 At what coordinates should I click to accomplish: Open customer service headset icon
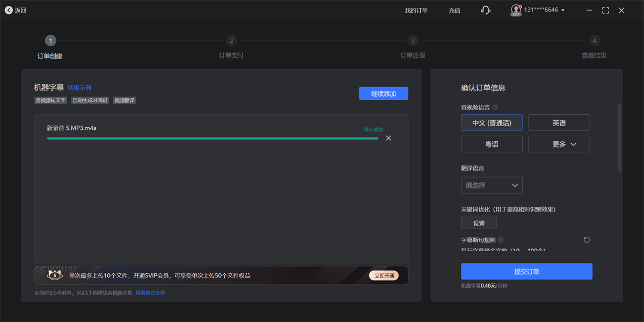click(486, 10)
